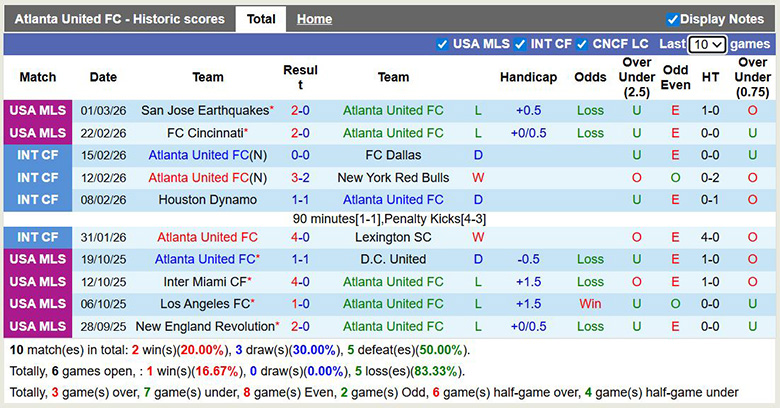Open San Jose Earthquakes team link

pos(205,111)
